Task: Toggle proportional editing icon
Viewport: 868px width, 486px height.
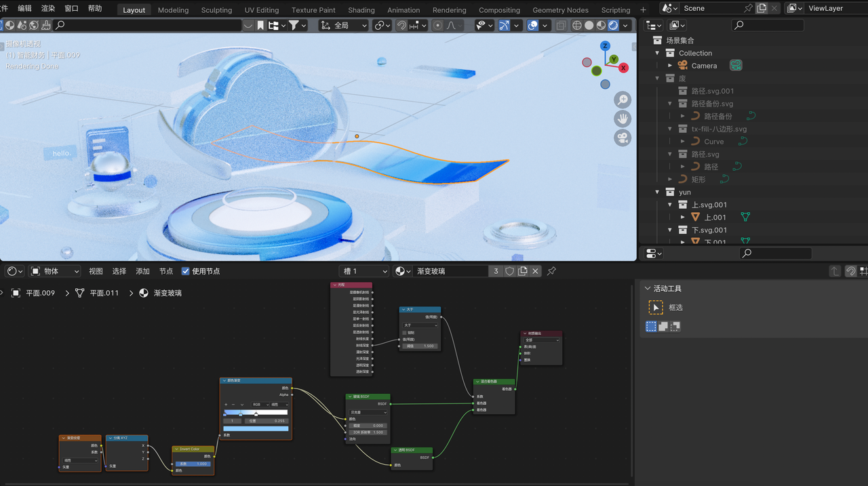Action: click(437, 25)
